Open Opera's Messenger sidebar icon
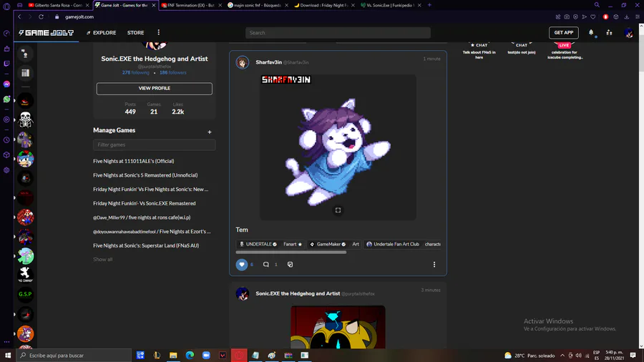 click(x=6, y=84)
